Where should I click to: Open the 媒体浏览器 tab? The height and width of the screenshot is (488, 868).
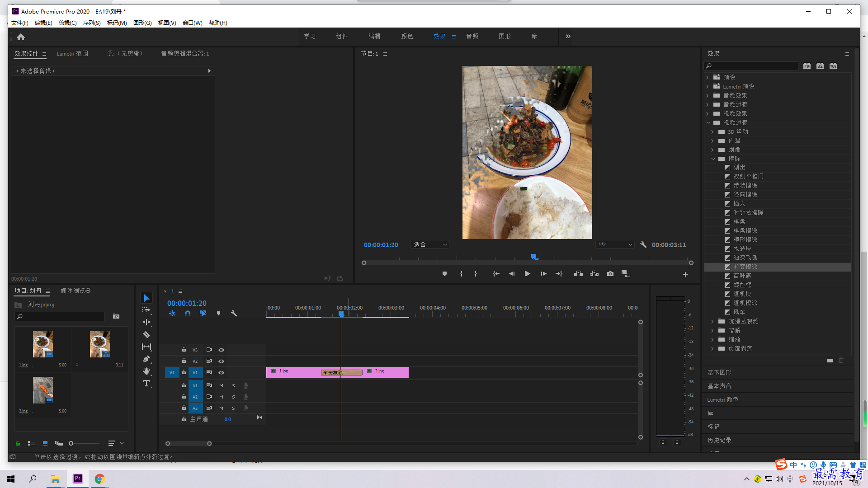coord(75,291)
